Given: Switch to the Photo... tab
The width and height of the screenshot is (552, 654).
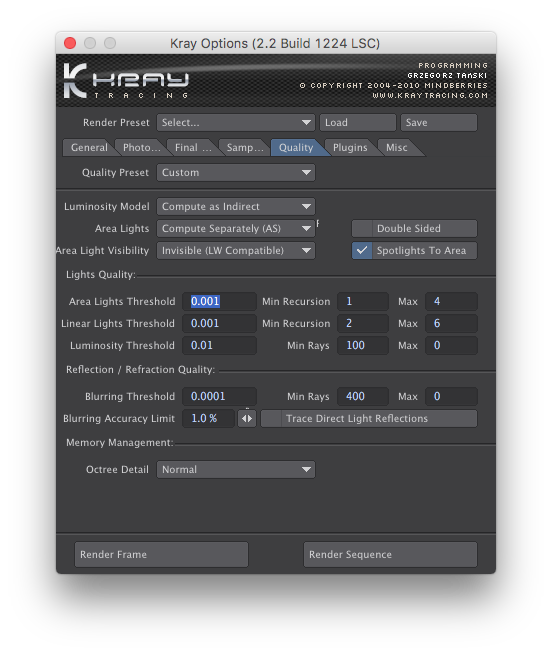Looking at the screenshot, I should click(141, 148).
